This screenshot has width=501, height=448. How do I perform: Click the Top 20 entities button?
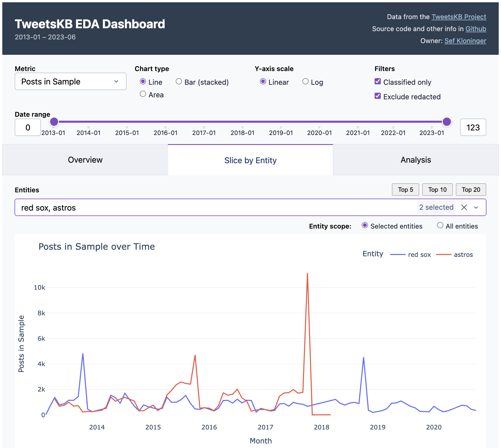[x=471, y=189]
